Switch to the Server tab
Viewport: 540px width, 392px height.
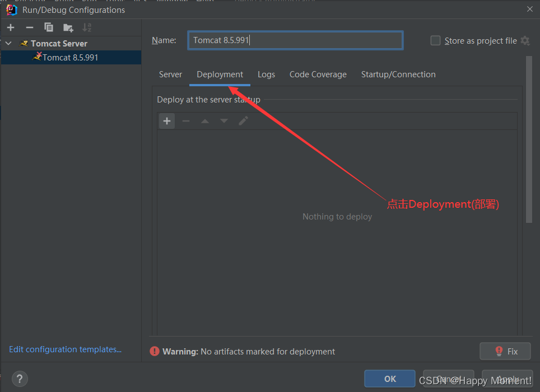(x=170, y=74)
